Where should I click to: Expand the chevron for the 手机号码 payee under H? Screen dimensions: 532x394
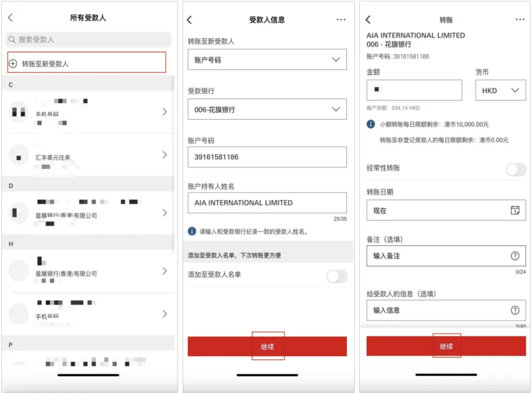pyautogui.click(x=165, y=314)
